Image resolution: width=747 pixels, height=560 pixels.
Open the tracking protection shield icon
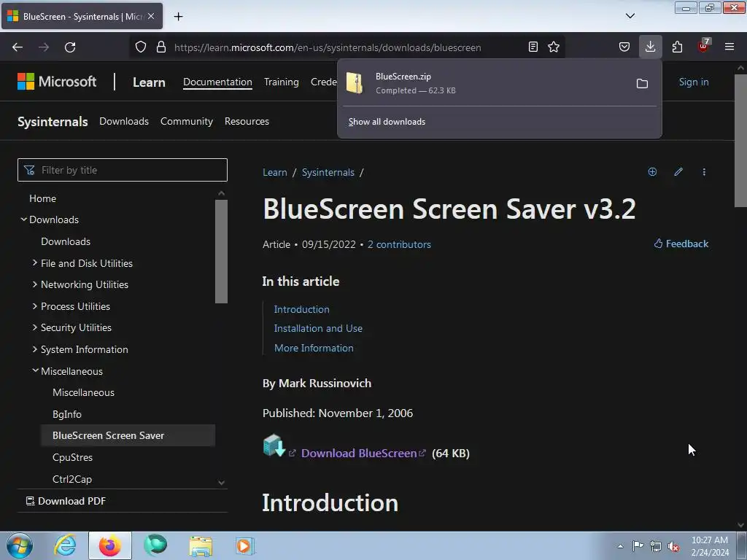click(x=141, y=47)
